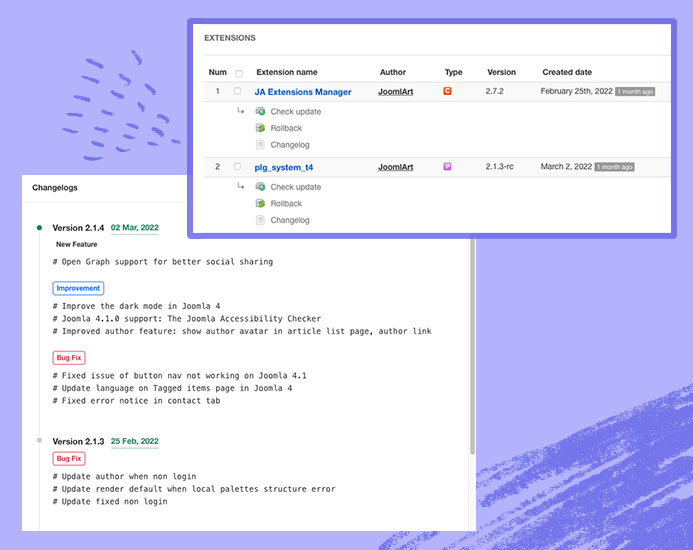This screenshot has width=693, height=550.
Task: Click JoomlArt author link for JA Extensions Manager
Action: (396, 92)
